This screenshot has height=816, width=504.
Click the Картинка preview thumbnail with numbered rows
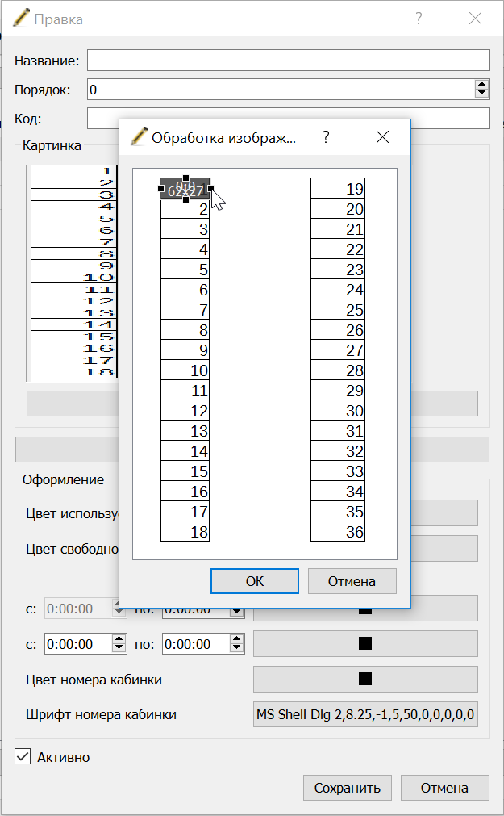[x=73, y=274]
